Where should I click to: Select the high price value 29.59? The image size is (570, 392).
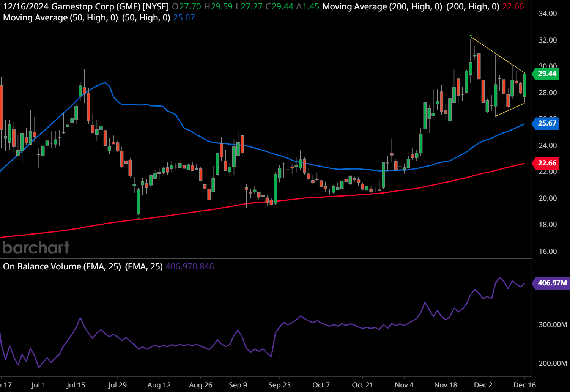[222, 6]
